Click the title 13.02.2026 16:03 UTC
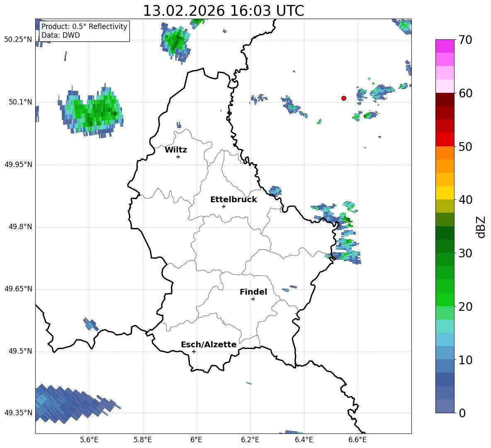This screenshot has width=491, height=448. coord(224,11)
